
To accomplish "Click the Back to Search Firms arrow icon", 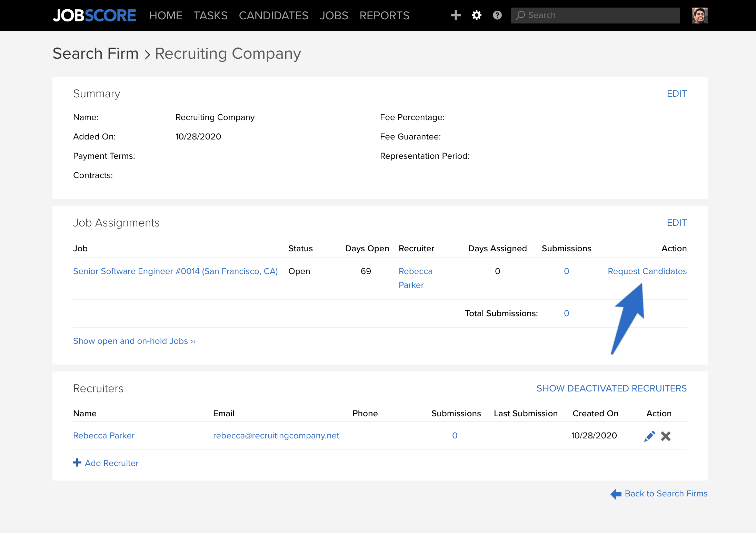I will coord(616,494).
